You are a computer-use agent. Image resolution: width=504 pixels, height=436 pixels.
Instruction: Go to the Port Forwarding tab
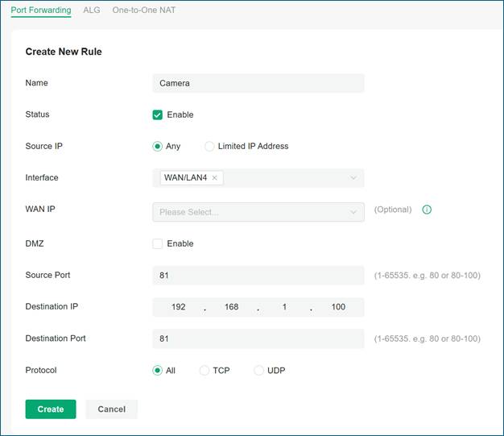[41, 10]
